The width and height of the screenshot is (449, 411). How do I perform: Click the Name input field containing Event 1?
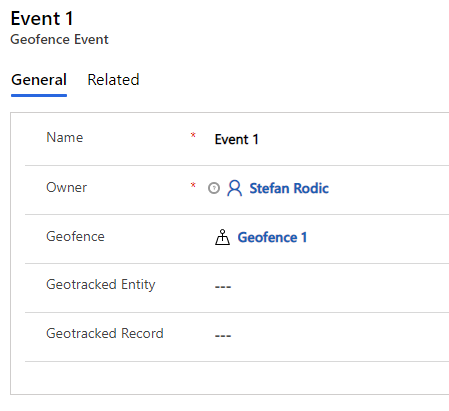pos(330,139)
